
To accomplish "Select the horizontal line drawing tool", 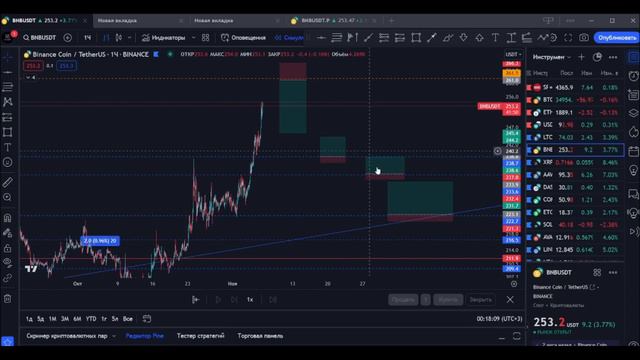I will [321, 38].
